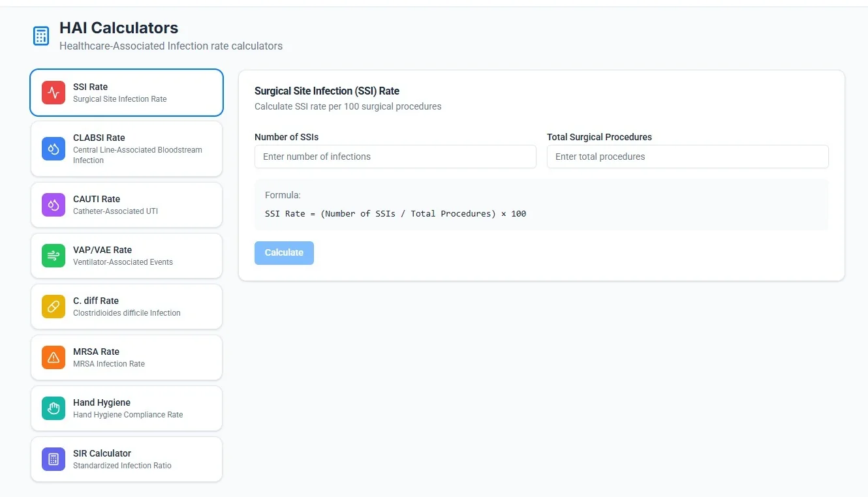Switch to the CAUTI Rate calculator
868x497 pixels.
pyautogui.click(x=127, y=205)
